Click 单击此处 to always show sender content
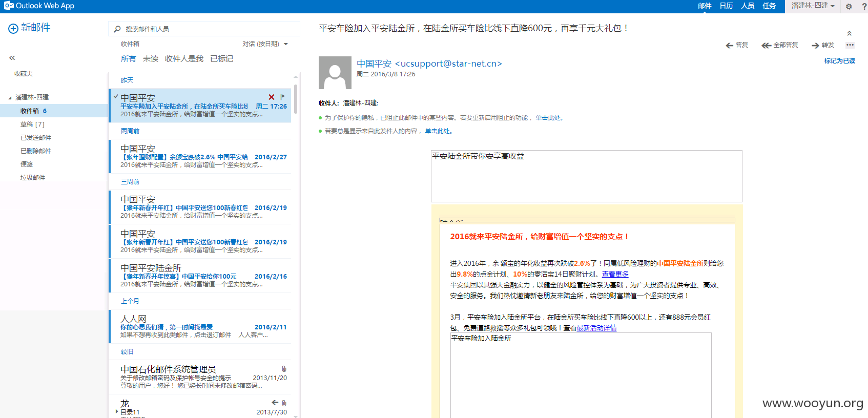This screenshot has height=418, width=868. 437,131
